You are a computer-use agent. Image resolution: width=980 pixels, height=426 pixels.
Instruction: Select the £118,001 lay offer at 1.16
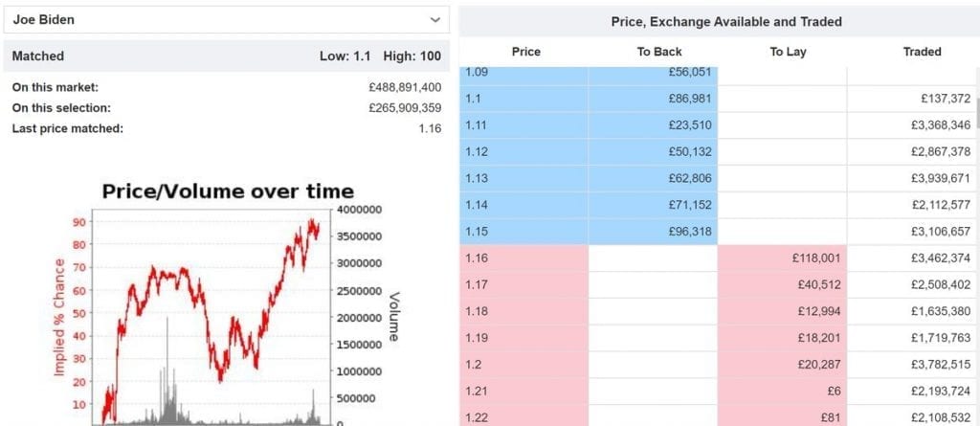coord(782,258)
